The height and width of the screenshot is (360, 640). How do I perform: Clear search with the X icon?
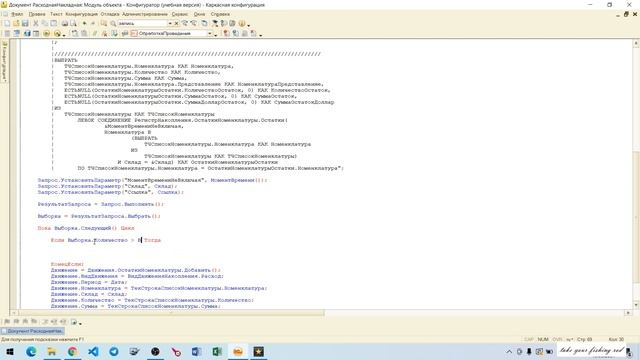(176, 24)
